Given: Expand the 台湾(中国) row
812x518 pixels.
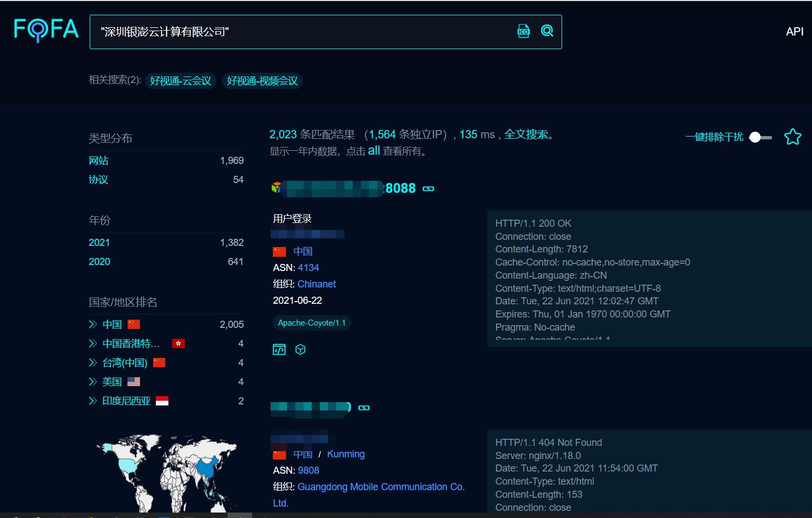Looking at the screenshot, I should pyautogui.click(x=93, y=363).
